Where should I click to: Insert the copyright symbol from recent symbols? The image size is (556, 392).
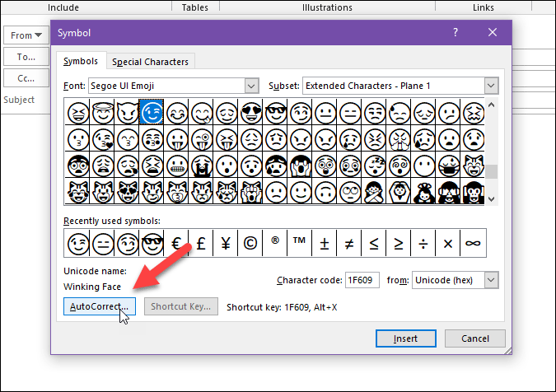(250, 243)
